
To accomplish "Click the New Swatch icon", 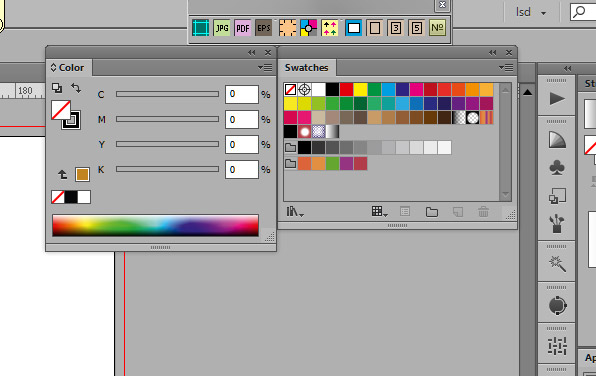I will pos(458,212).
